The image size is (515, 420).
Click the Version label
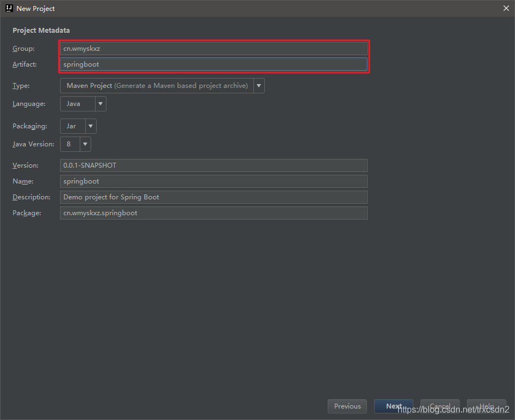tap(25, 165)
